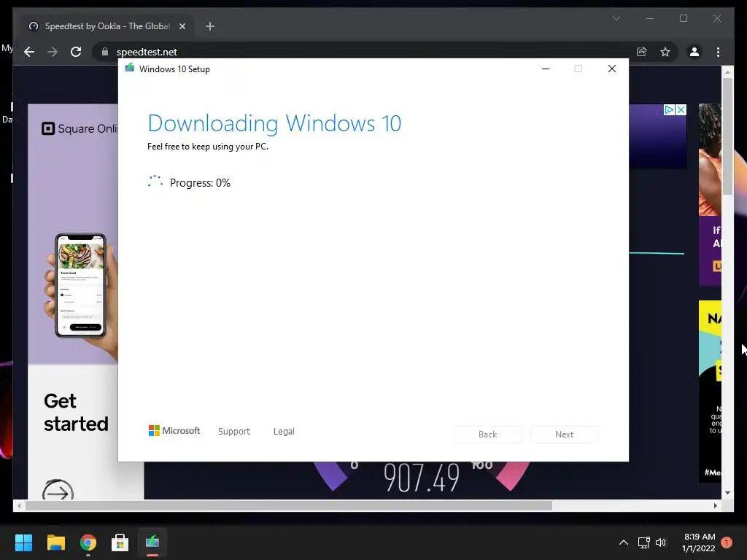
Task: Click the site lock icon
Action: [x=105, y=52]
